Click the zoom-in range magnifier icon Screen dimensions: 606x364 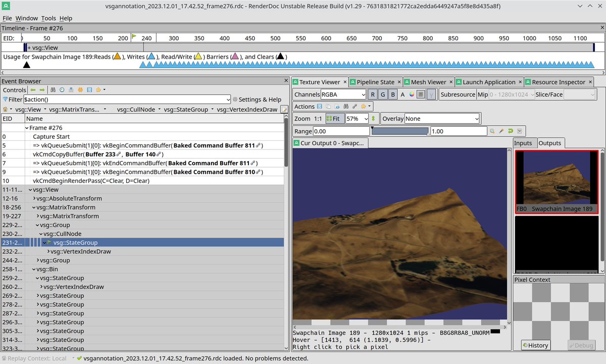click(492, 131)
